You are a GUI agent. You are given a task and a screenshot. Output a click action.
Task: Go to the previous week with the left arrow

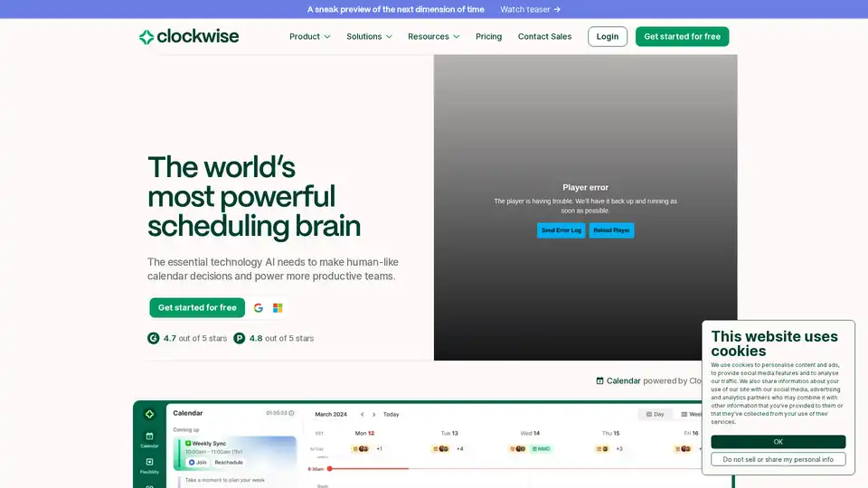click(363, 415)
